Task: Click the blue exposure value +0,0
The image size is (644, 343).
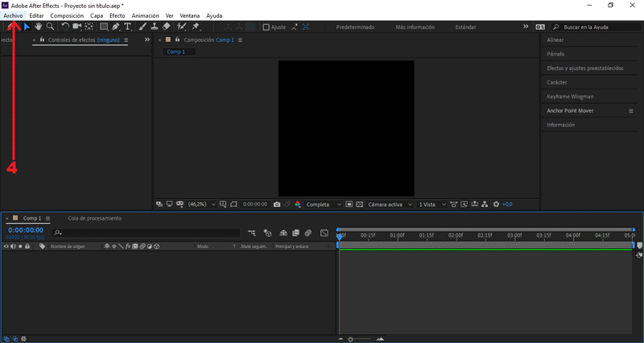Action: click(x=507, y=205)
